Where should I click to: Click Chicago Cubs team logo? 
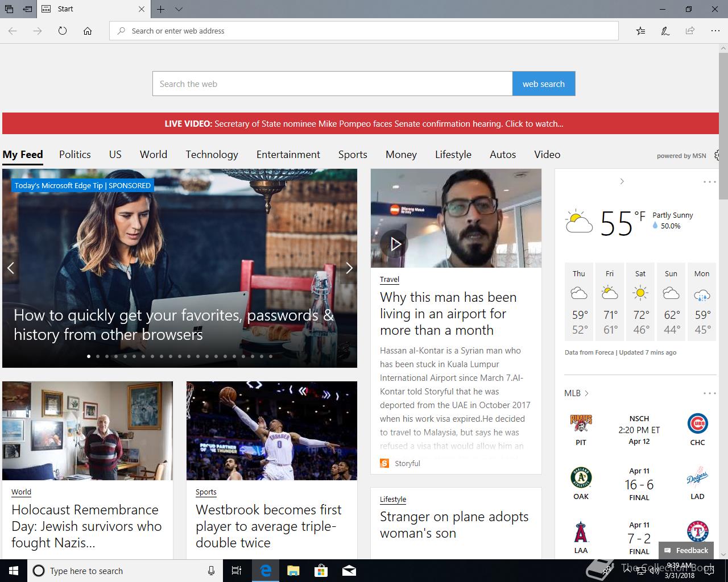pyautogui.click(x=697, y=423)
